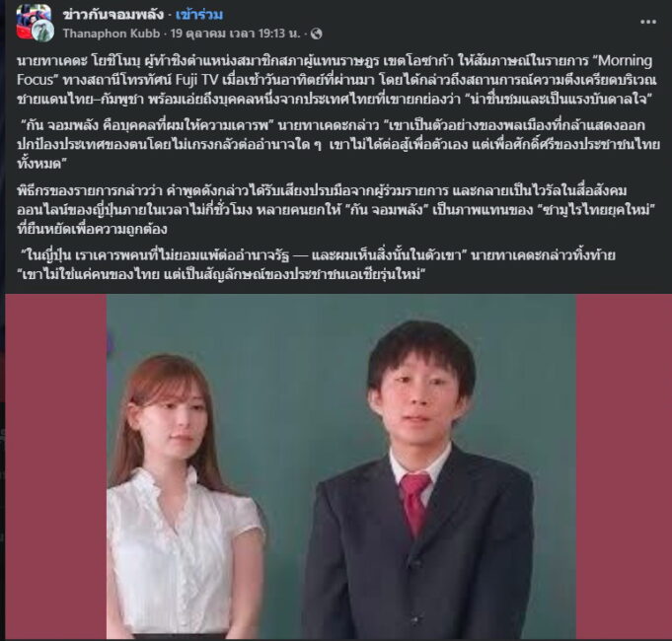Viewport: 672px width, 641px height.
Task: Click the paragraph starting "กัน จอมพลัง คือบุคคล
Action: point(338,144)
